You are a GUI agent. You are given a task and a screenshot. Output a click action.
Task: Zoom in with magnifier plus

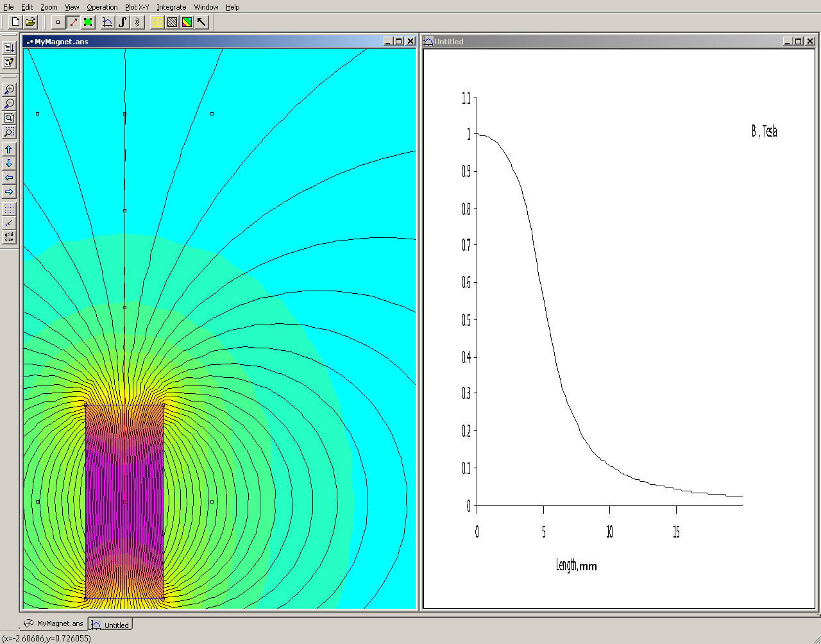coord(9,90)
